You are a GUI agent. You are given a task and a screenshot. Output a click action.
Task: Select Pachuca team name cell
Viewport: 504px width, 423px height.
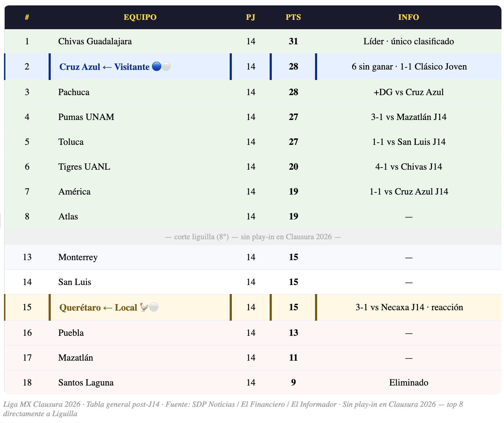pyautogui.click(x=74, y=92)
